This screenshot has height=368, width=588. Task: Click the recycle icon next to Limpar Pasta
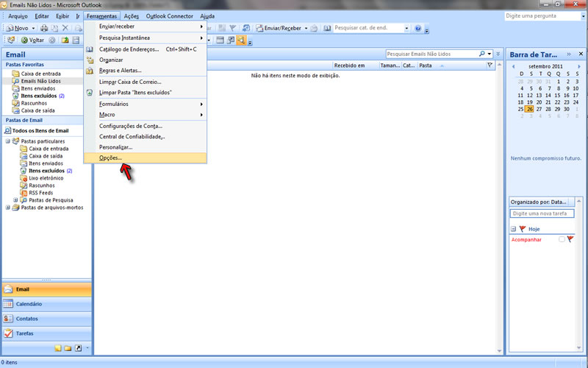pyautogui.click(x=90, y=93)
